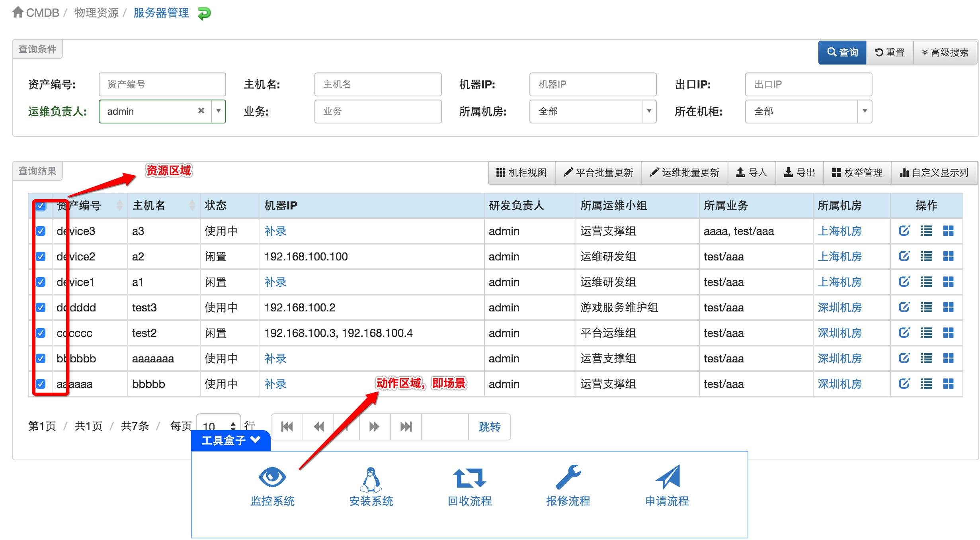Open 枚举管理 via its toolbar icon
Viewport: 980px width, 540px height.
click(857, 172)
